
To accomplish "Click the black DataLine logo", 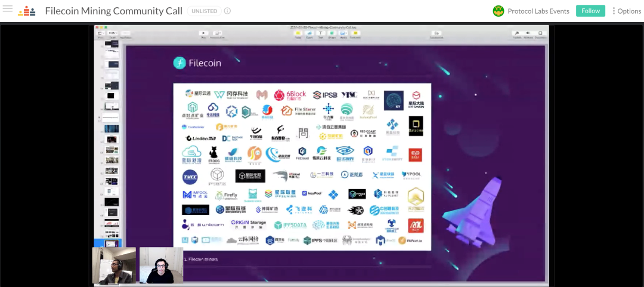I will [x=416, y=126].
